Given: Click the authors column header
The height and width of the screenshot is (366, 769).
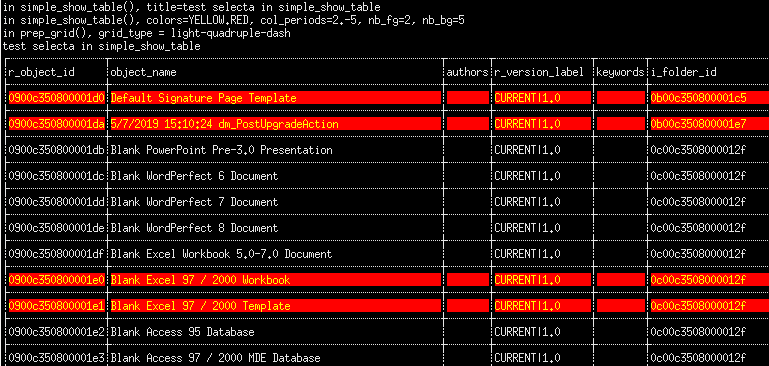Looking at the screenshot, I should point(468,72).
